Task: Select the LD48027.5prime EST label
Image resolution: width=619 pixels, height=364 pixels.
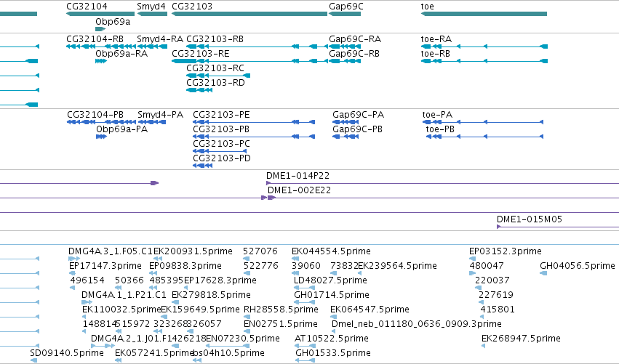Action: coord(330,281)
